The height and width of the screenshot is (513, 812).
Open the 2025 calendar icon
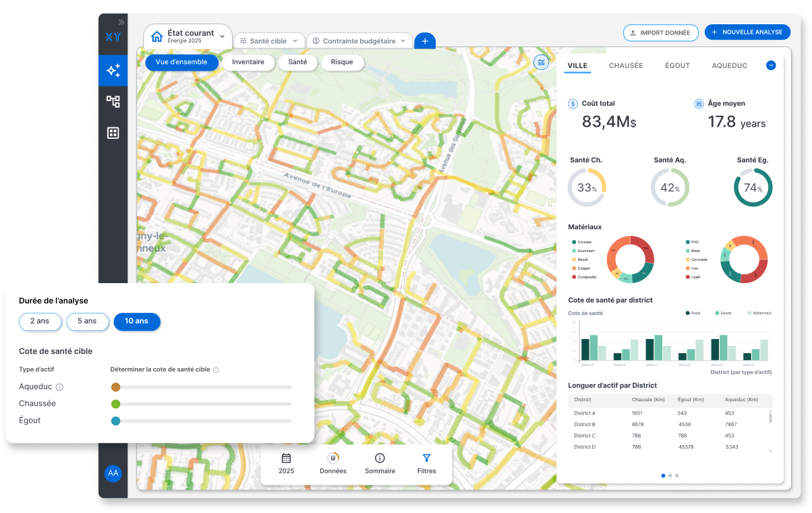286,458
